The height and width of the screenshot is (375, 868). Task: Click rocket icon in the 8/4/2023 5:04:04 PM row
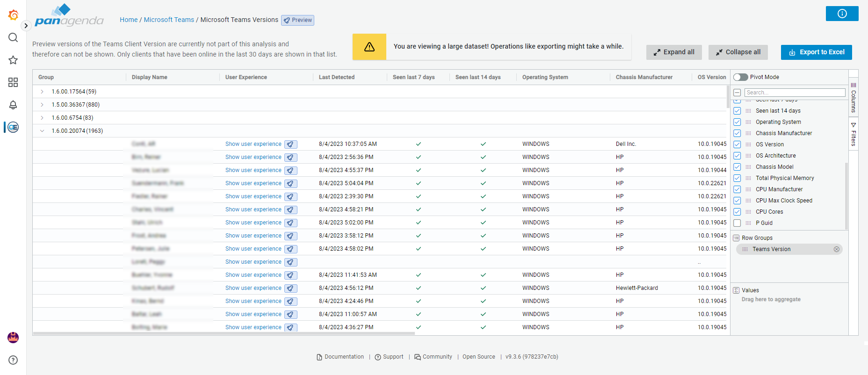coord(291,184)
